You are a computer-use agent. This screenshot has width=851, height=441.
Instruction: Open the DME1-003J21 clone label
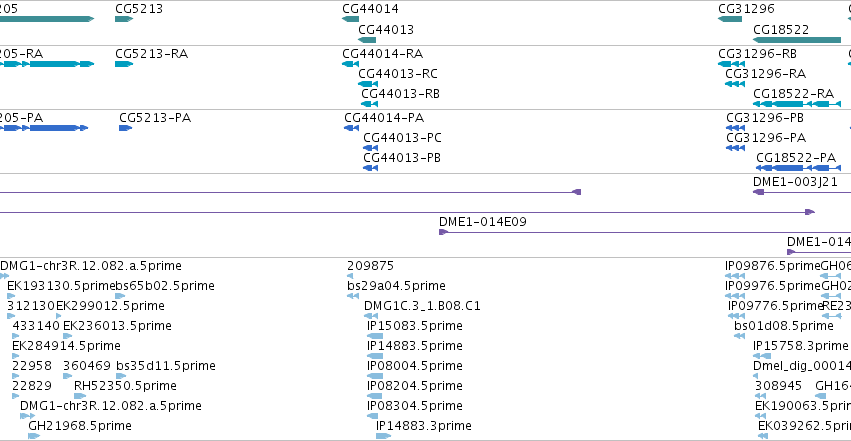coord(795,182)
